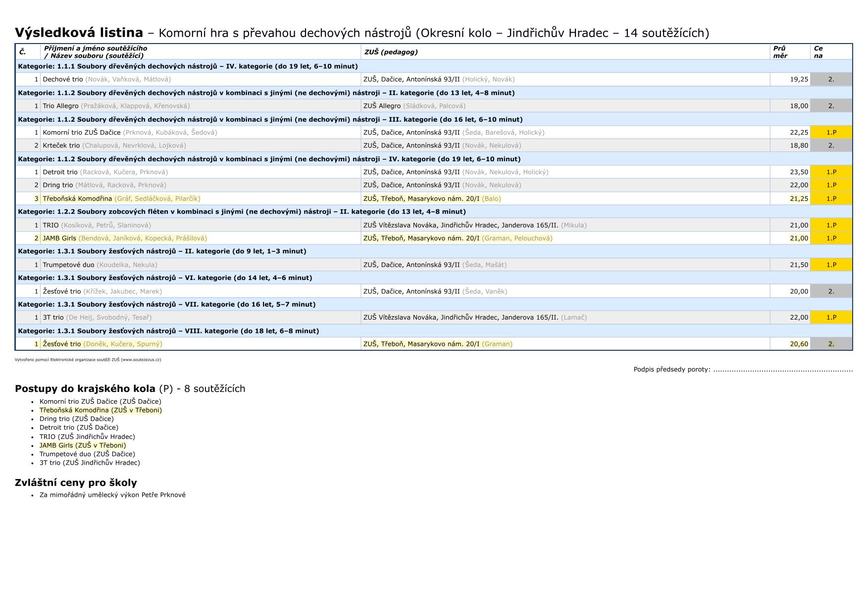Select Krteček trio score 18,80

coord(799,145)
